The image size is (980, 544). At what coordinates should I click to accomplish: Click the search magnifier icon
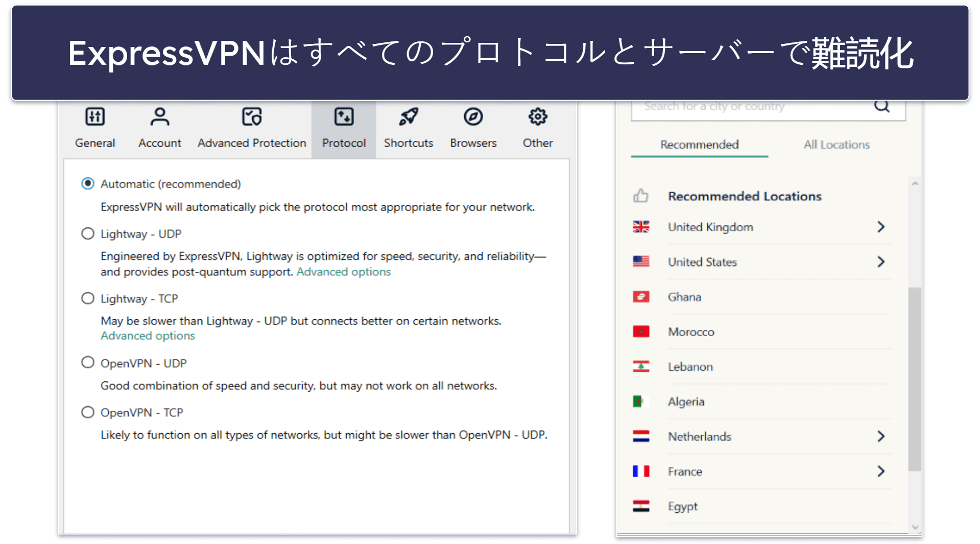(882, 106)
